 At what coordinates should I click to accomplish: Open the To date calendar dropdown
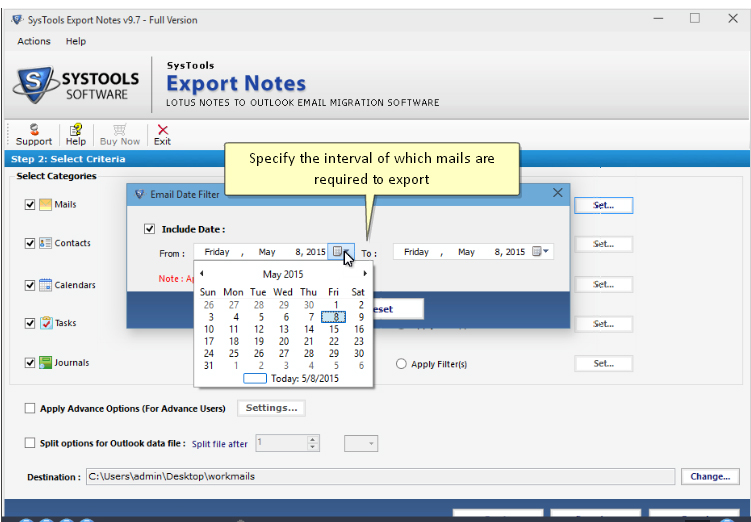point(541,251)
